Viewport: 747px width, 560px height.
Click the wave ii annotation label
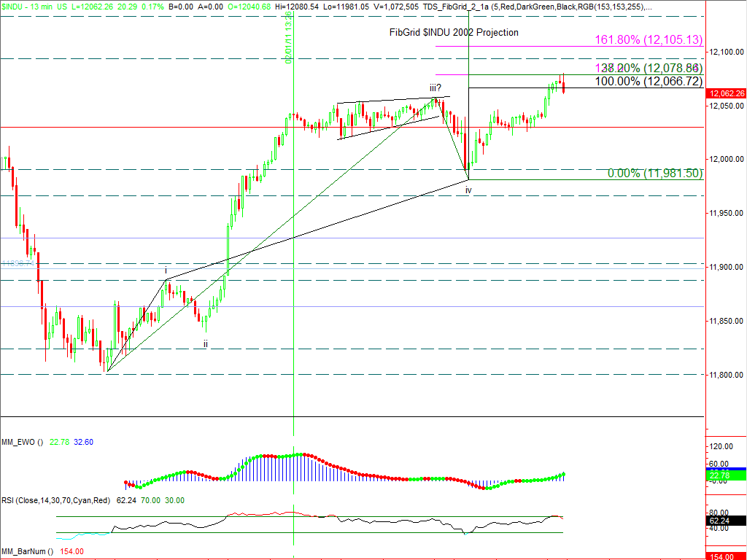click(206, 343)
